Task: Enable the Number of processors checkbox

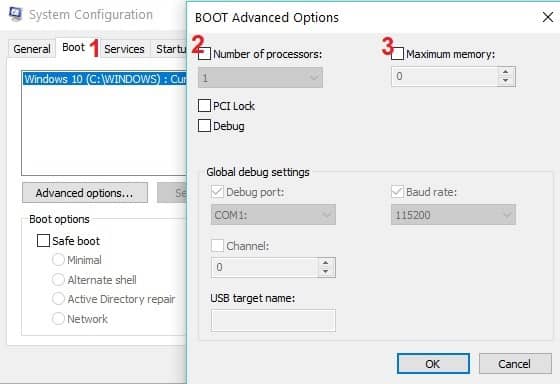Action: (204, 54)
